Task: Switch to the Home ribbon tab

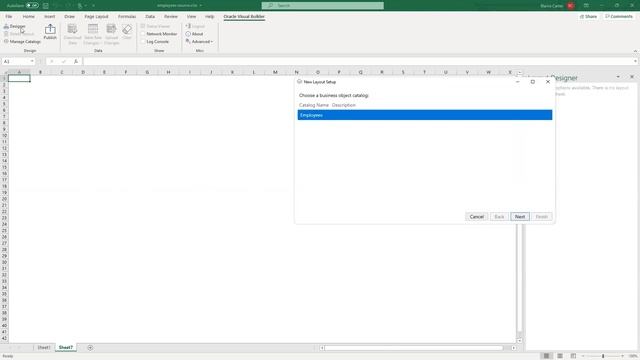Action: [29, 16]
